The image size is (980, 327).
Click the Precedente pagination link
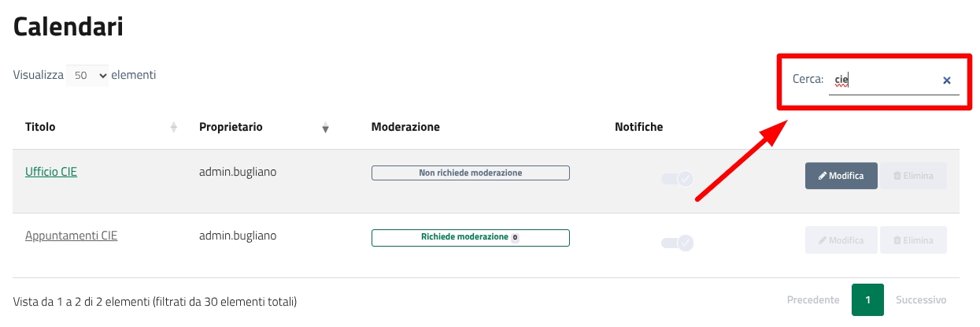point(813,300)
